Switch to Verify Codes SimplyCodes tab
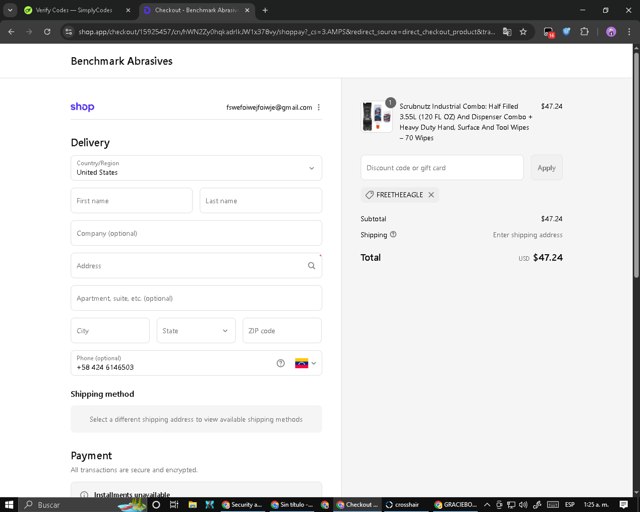The height and width of the screenshot is (512, 640). point(73,10)
